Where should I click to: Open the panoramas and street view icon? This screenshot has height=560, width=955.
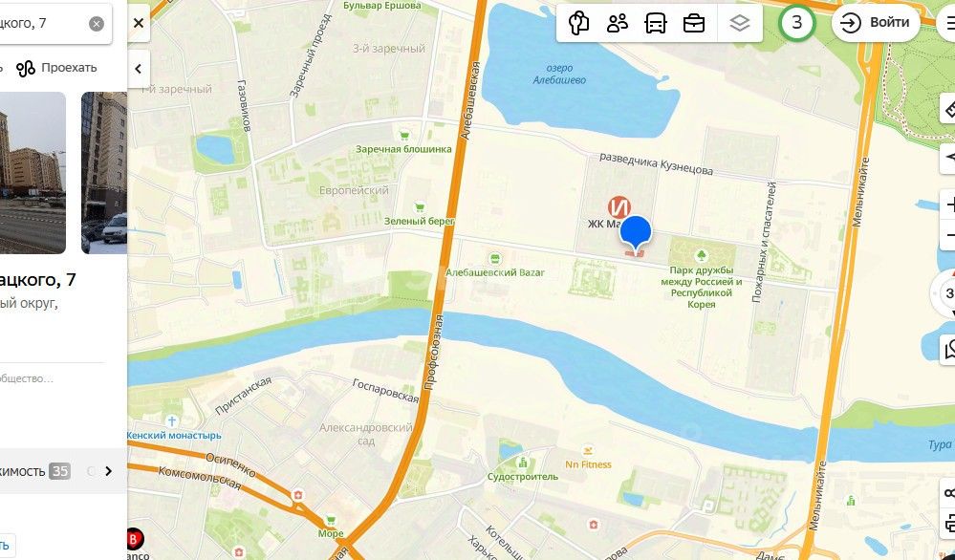[x=578, y=23]
